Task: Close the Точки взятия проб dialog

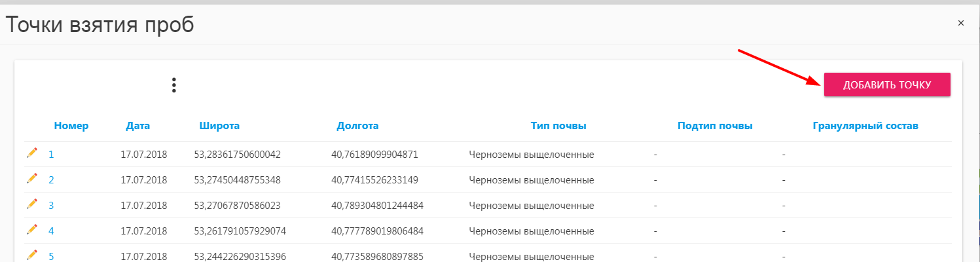Action: [x=960, y=23]
